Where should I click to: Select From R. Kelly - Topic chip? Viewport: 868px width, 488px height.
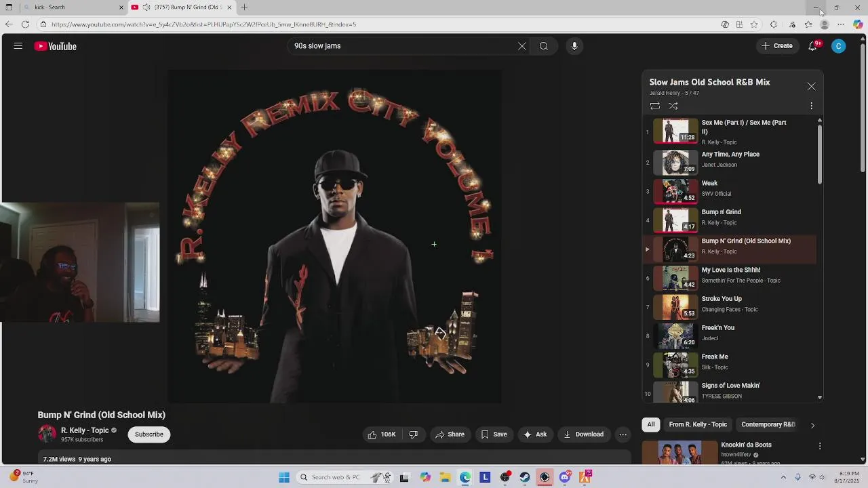(698, 424)
